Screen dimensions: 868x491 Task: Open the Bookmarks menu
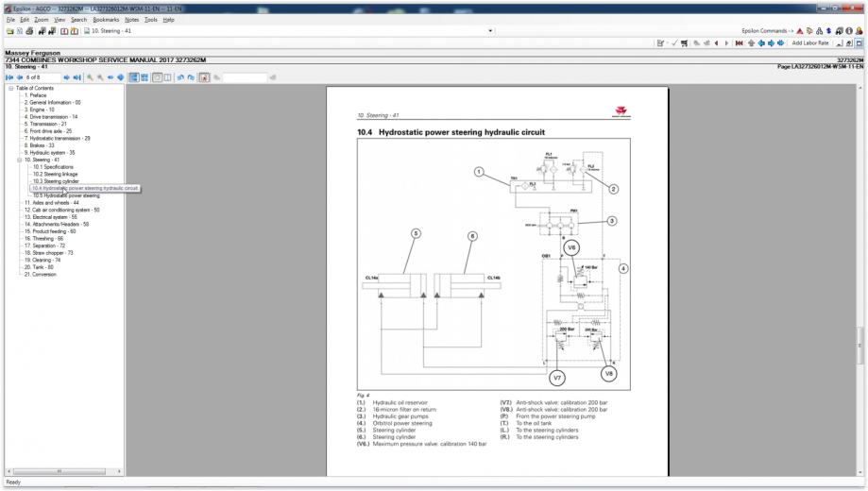pyautogui.click(x=106, y=20)
